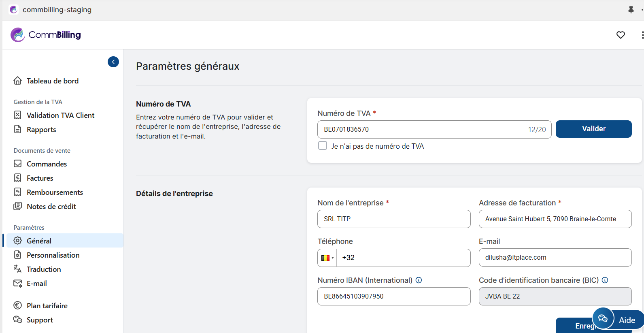Collapse the sidebar with the chevron button
Viewport: 644px width, 333px height.
(113, 62)
